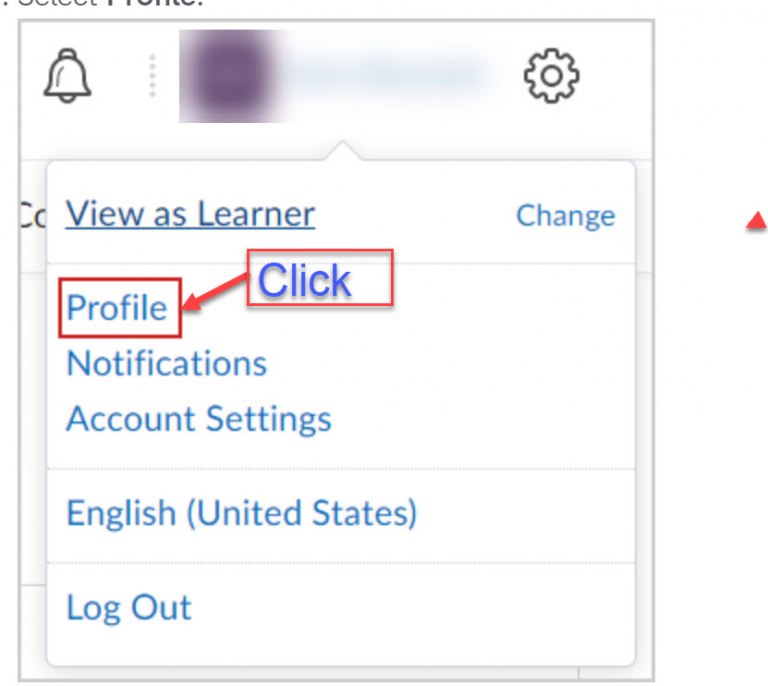The height and width of the screenshot is (686, 768).
Task: Click the red arrow pointing at Profile
Action: point(214,295)
